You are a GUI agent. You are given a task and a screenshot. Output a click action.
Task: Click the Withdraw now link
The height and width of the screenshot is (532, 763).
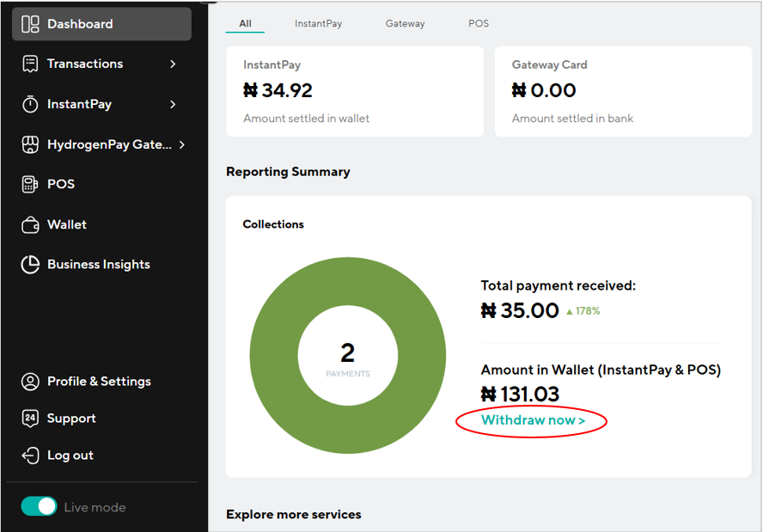pos(533,420)
